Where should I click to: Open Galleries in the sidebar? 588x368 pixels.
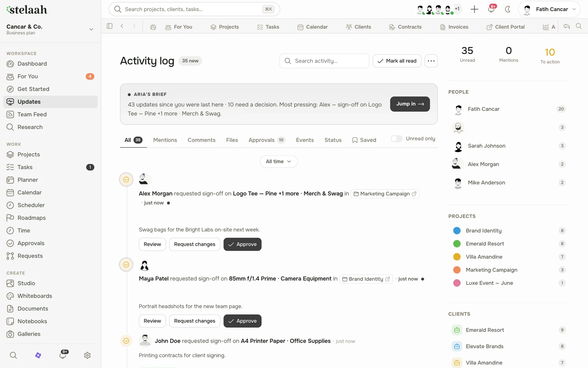[x=50, y=334]
